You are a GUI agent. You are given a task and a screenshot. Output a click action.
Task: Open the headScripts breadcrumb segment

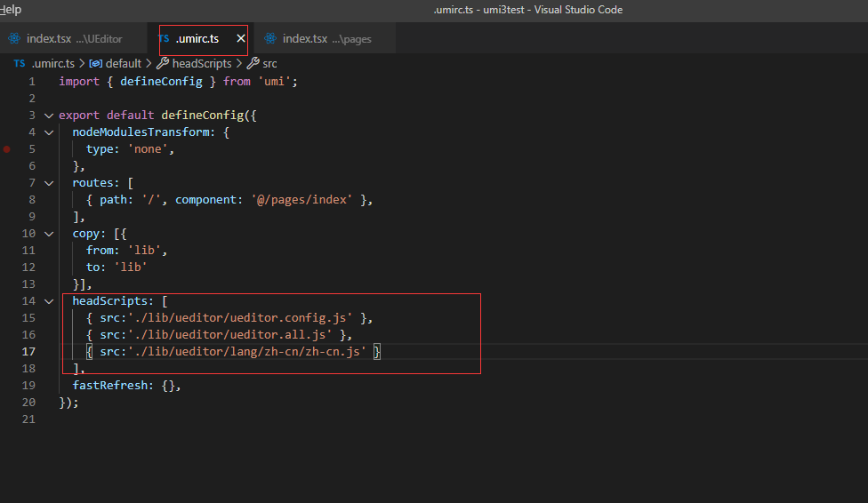pos(202,64)
